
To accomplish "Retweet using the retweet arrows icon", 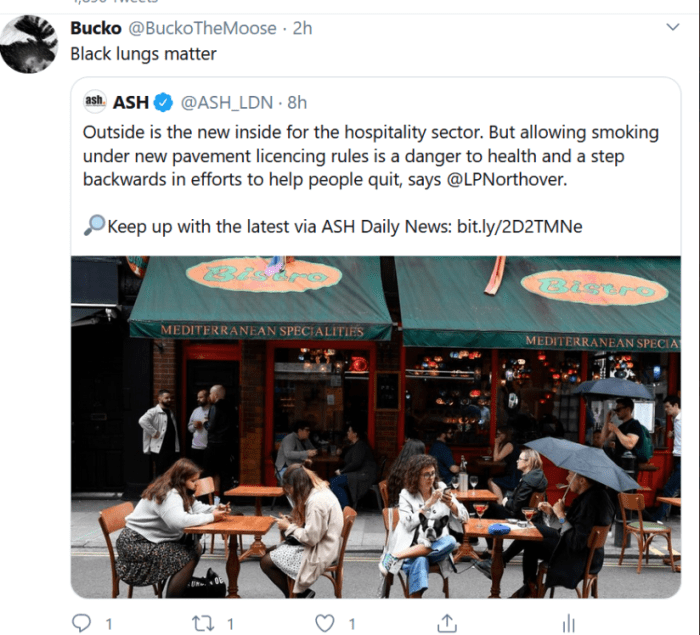I will click(203, 623).
